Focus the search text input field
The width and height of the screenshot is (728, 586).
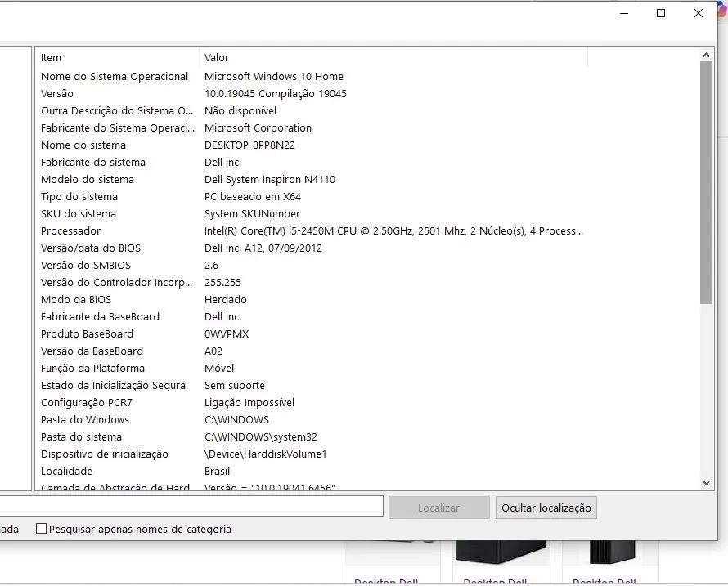(x=191, y=506)
